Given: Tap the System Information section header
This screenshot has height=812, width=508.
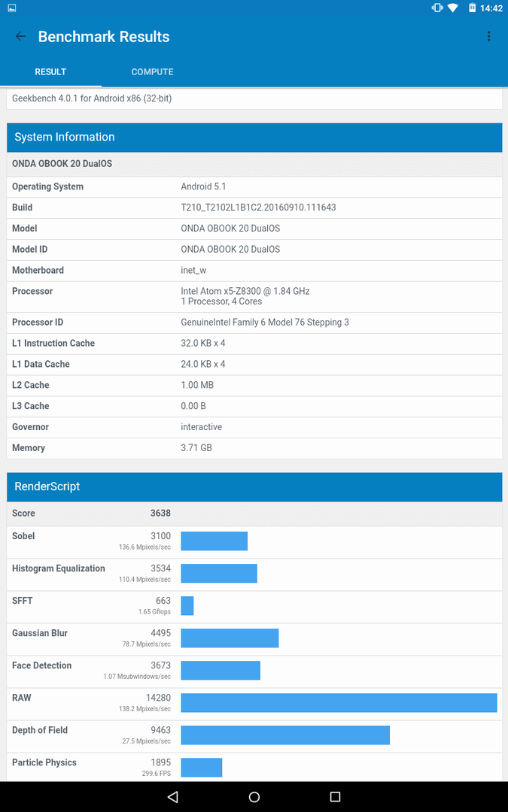Looking at the screenshot, I should pos(254,138).
